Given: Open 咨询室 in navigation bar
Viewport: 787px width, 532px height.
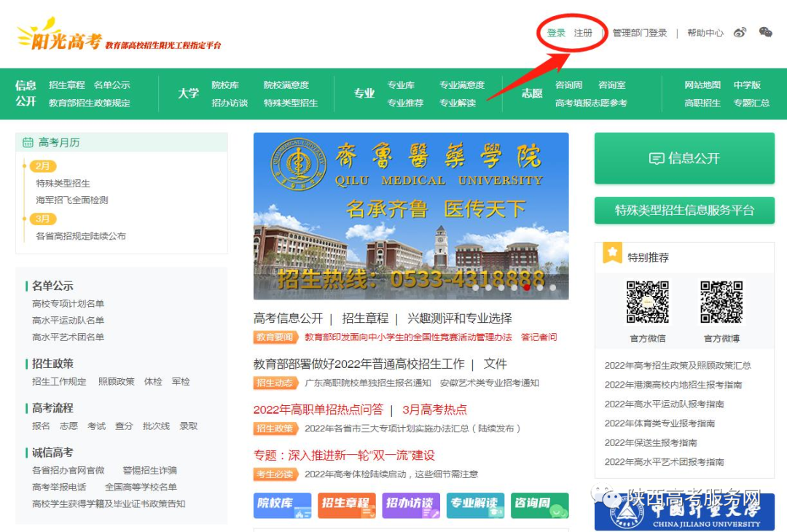Looking at the screenshot, I should click(x=612, y=85).
